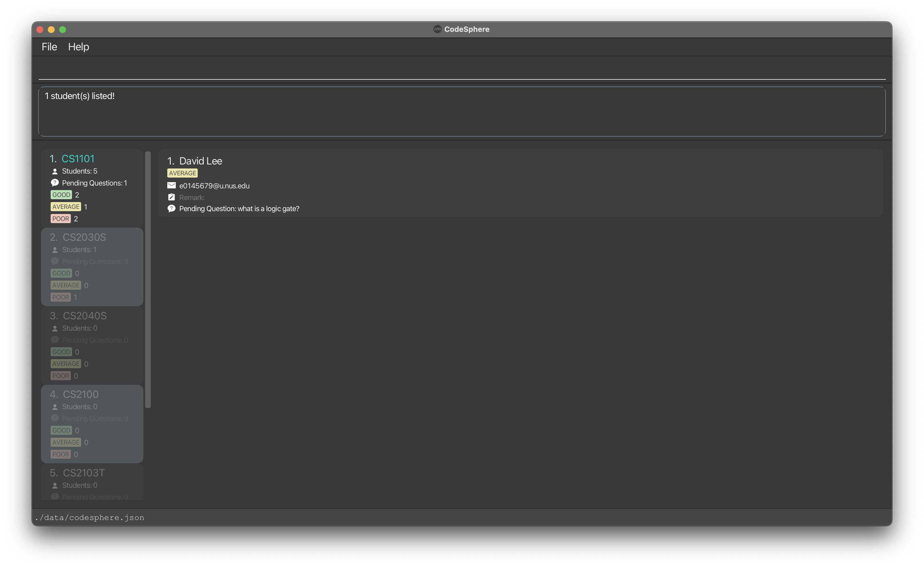Open the Help menu
924x568 pixels.
(79, 47)
